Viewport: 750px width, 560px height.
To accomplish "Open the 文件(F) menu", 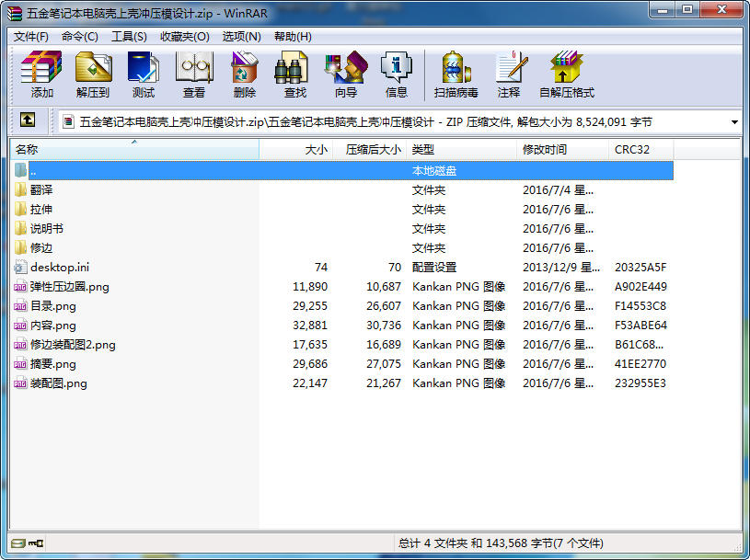I will [x=30, y=37].
